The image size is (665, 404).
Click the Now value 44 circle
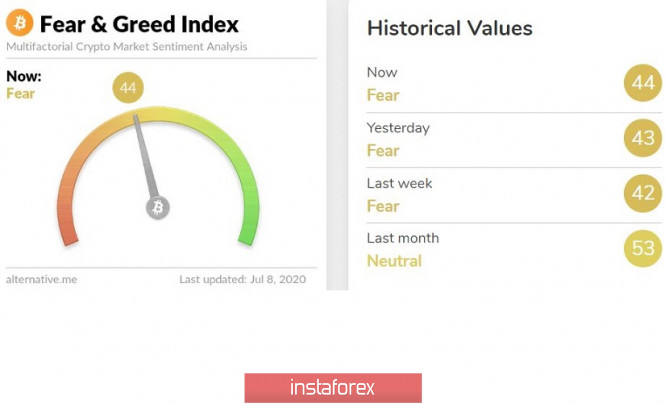[x=643, y=85]
